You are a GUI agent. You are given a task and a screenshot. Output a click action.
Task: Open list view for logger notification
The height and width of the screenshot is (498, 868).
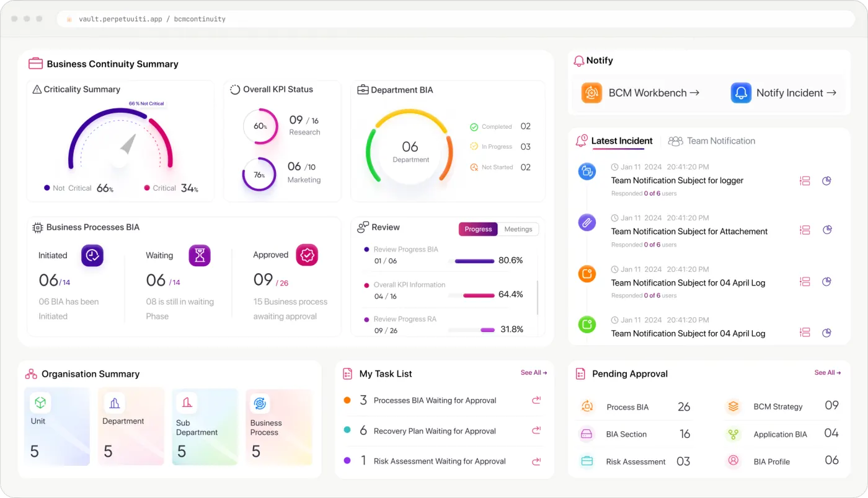[x=805, y=181]
